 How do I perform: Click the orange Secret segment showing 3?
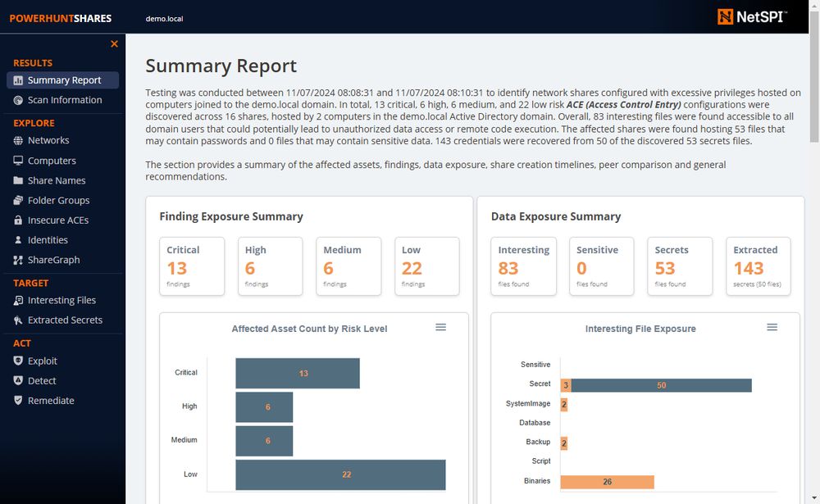pyautogui.click(x=566, y=385)
